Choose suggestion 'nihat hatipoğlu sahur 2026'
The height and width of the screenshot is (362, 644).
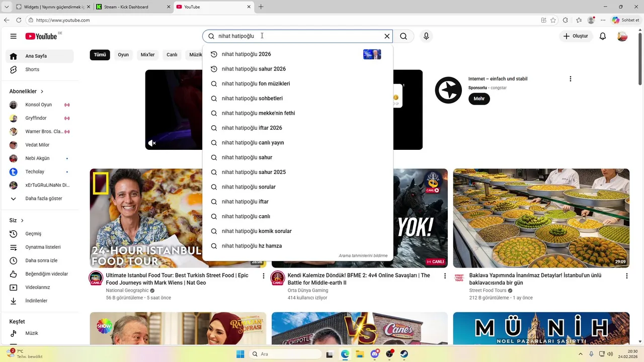[297, 69]
